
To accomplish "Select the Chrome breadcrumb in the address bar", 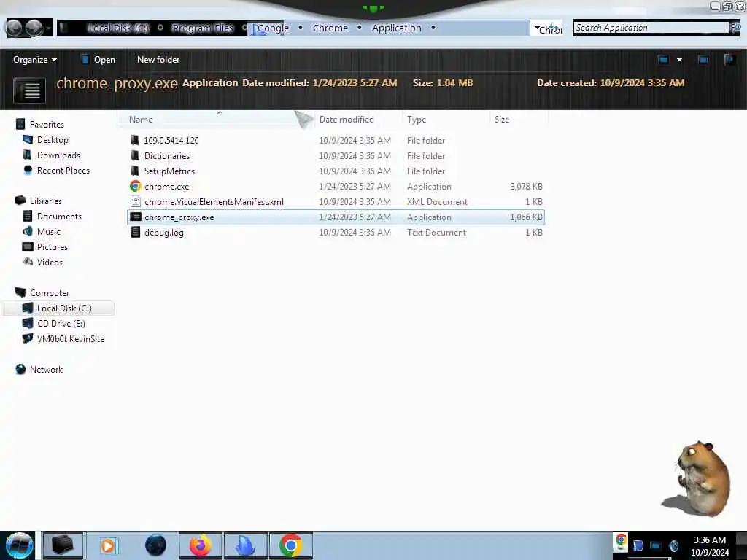I will (330, 28).
